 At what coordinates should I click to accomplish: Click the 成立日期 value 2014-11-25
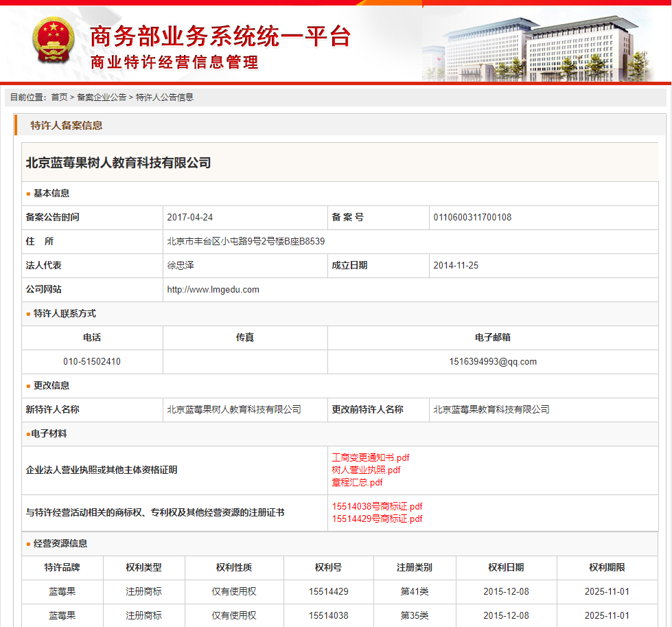coord(456,266)
